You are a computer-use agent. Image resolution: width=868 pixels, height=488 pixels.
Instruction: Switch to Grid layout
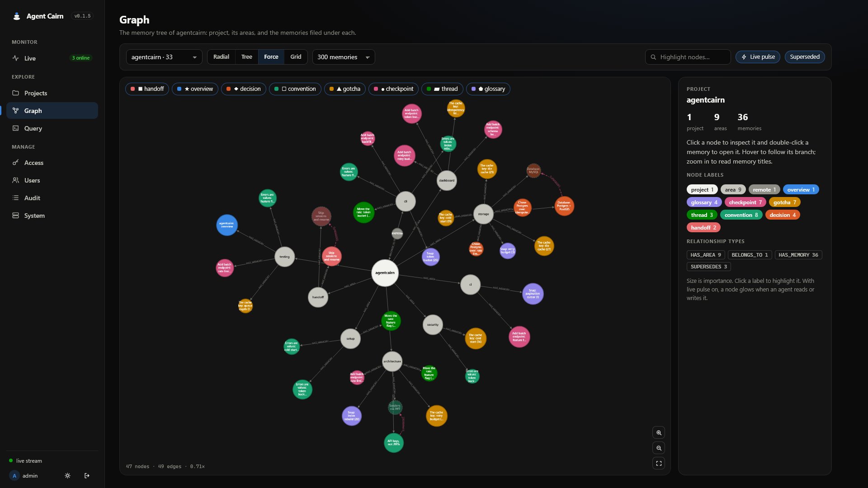click(296, 57)
